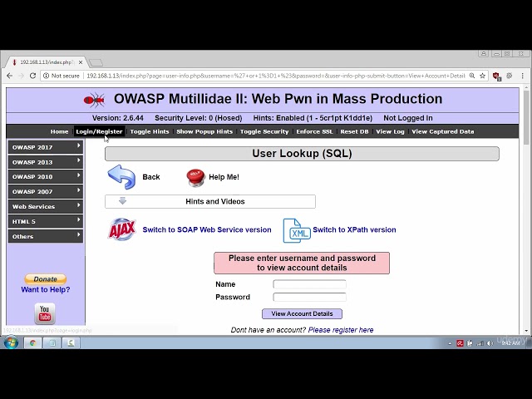Expand the Web Services menu
Image resolution: width=532 pixels, height=399 pixels.
coord(46,207)
